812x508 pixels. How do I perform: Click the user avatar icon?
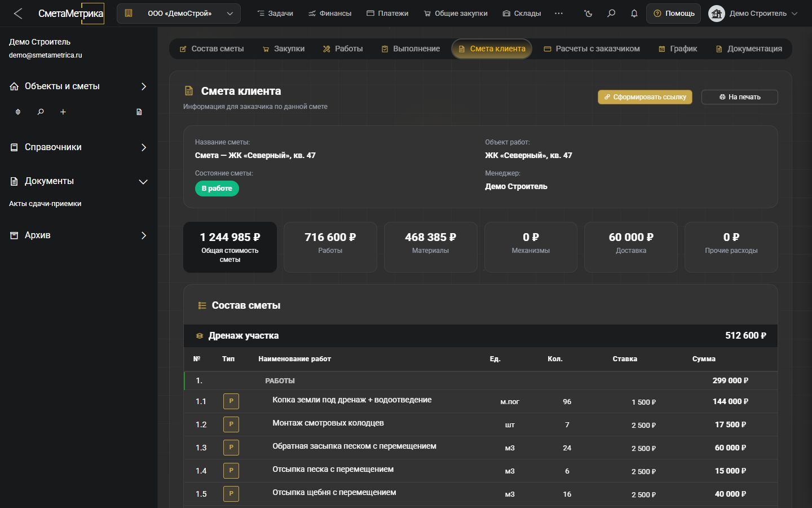717,14
